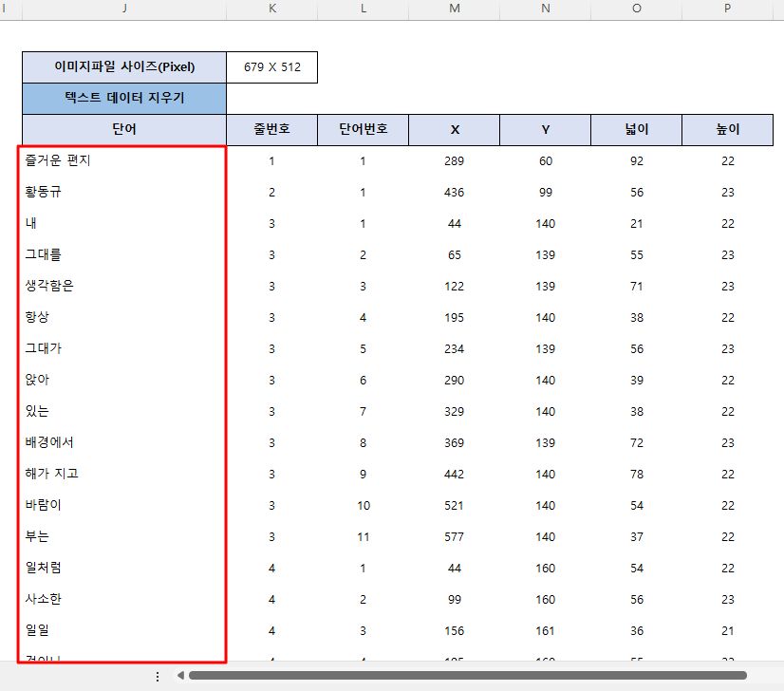The height and width of the screenshot is (691, 784).
Task: Select the cell containing 사소한
Action: [124, 600]
